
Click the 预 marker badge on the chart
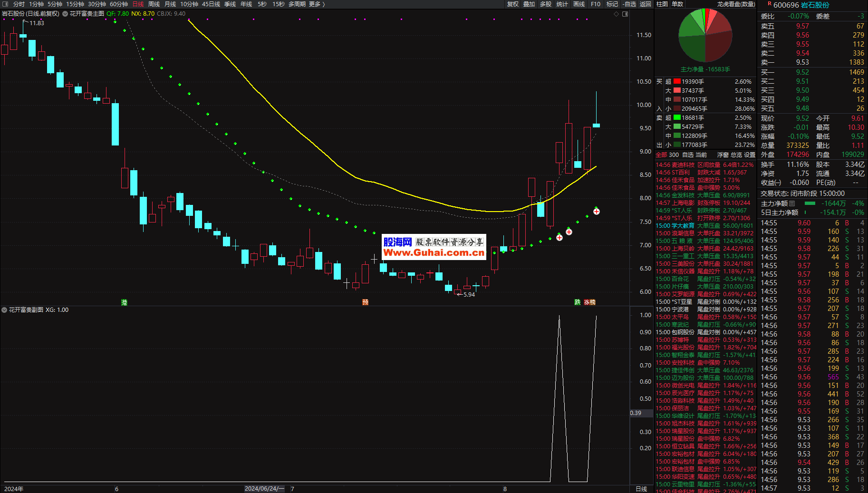click(x=365, y=302)
